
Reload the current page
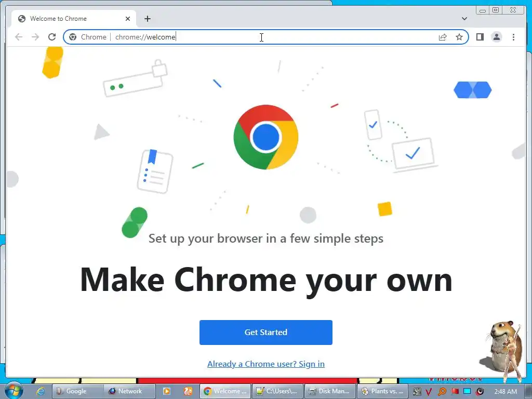tap(52, 37)
